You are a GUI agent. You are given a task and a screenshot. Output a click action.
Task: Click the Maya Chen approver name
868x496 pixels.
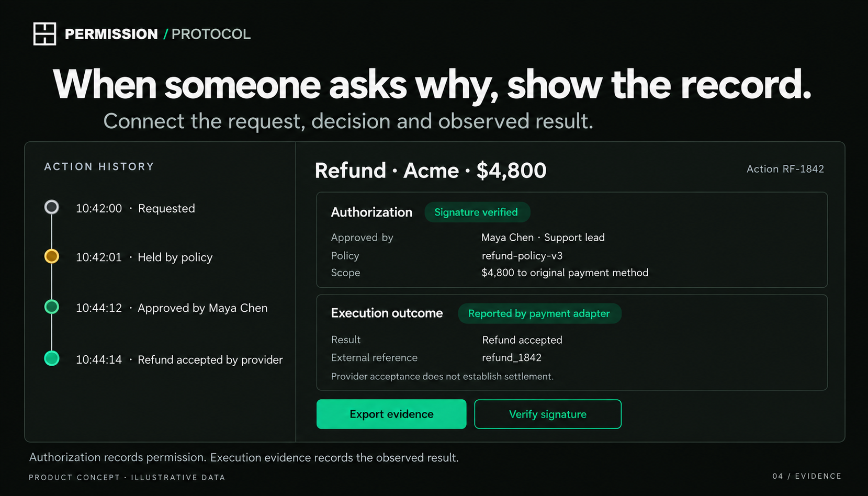[508, 238]
